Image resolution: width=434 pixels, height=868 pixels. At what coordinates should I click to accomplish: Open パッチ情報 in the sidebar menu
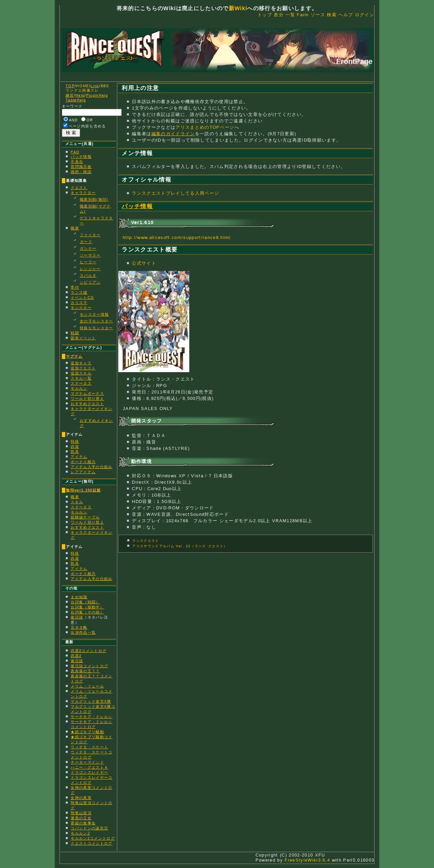click(81, 157)
